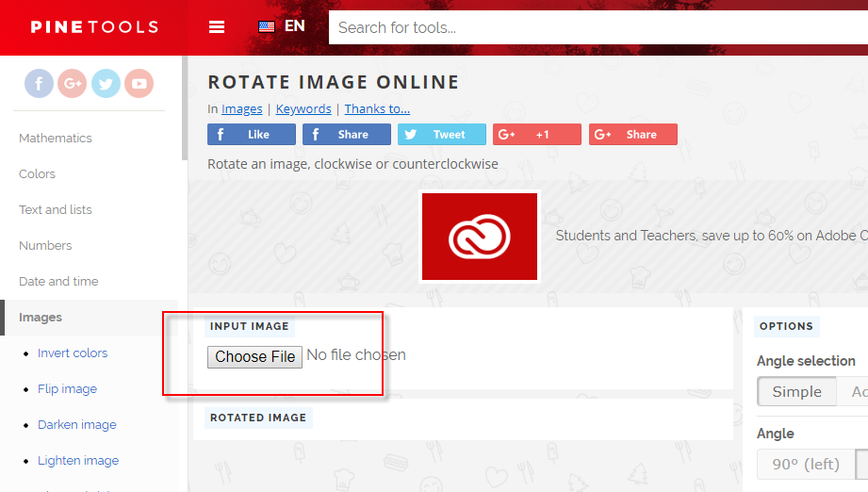The width and height of the screenshot is (868, 492).
Task: Click the Search for tools field
Action: click(x=598, y=27)
